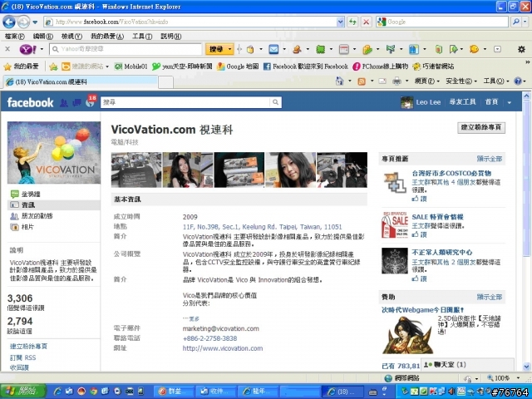Click Leo Lee profile picture

tap(406, 102)
